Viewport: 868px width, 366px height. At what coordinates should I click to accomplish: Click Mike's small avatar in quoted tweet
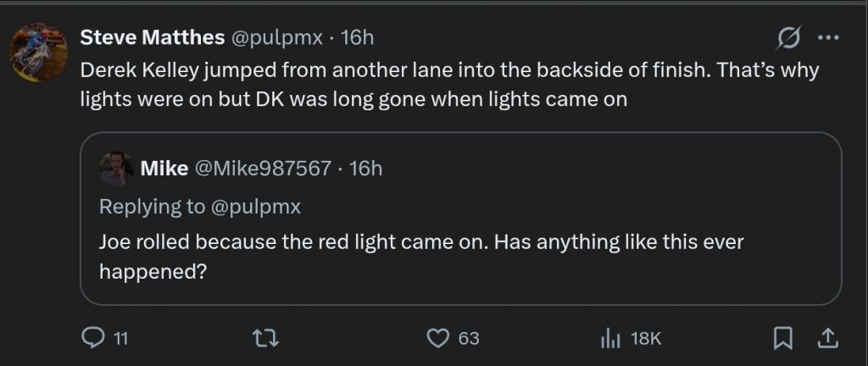click(115, 168)
